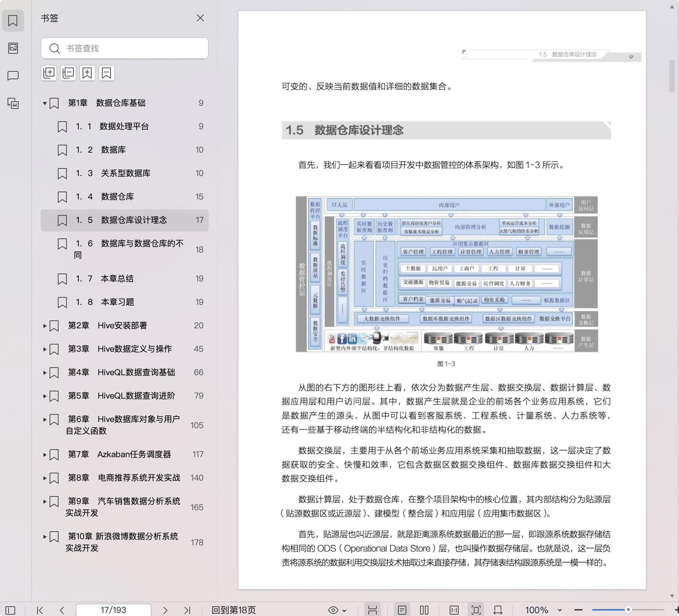This screenshot has width=679, height=616.
Task: Expand the 第2章 Hive安装部署 chapter
Action: [45, 326]
